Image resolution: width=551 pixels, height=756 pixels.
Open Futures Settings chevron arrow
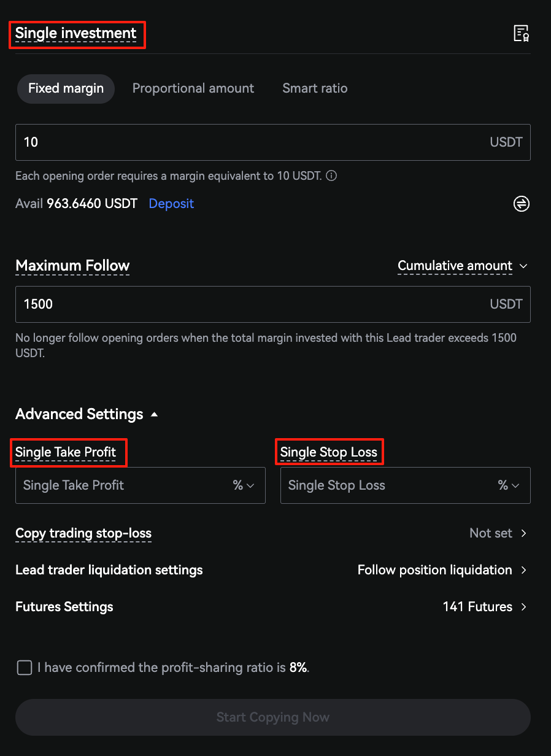(523, 607)
